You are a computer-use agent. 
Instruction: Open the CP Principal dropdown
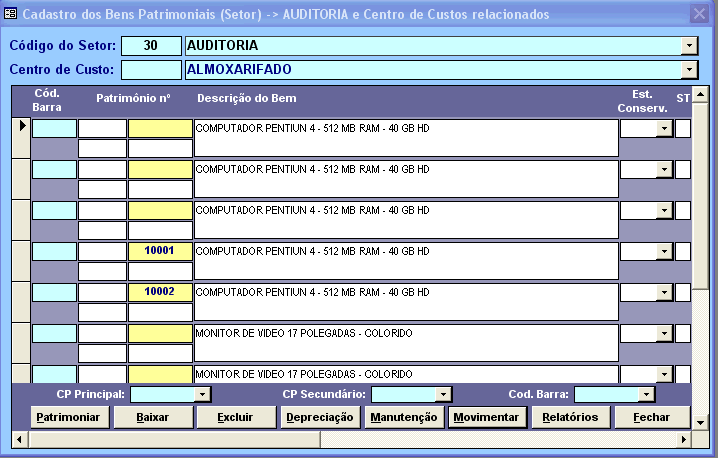[x=202, y=395]
